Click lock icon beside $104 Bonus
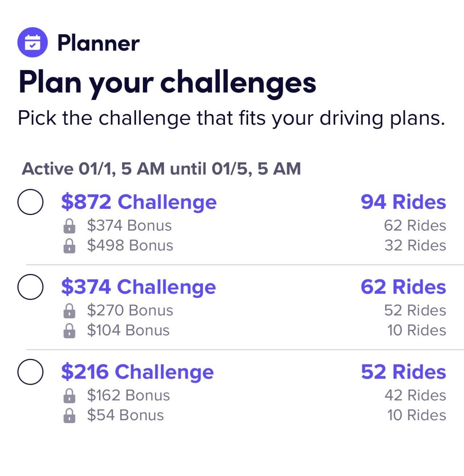Viewport: 464px width, 476px height. [x=69, y=331]
